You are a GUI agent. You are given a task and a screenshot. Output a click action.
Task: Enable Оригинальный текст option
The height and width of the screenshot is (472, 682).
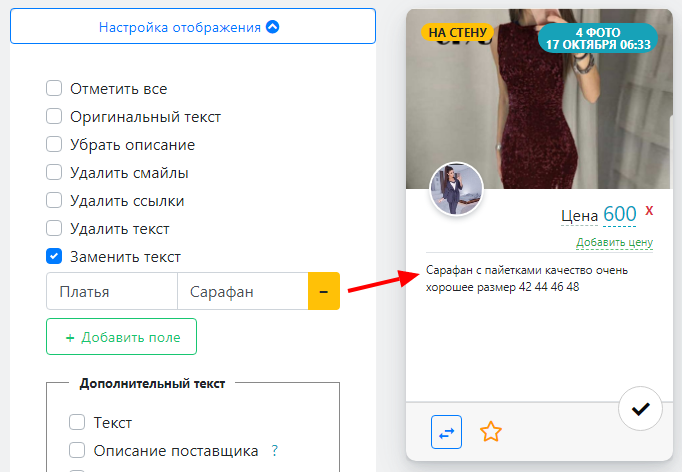point(54,117)
